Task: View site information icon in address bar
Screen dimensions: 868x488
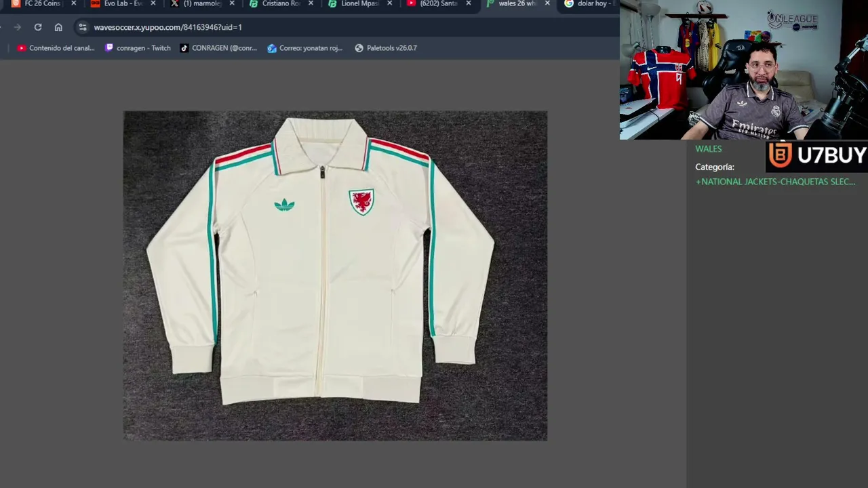Action: pyautogui.click(x=83, y=27)
